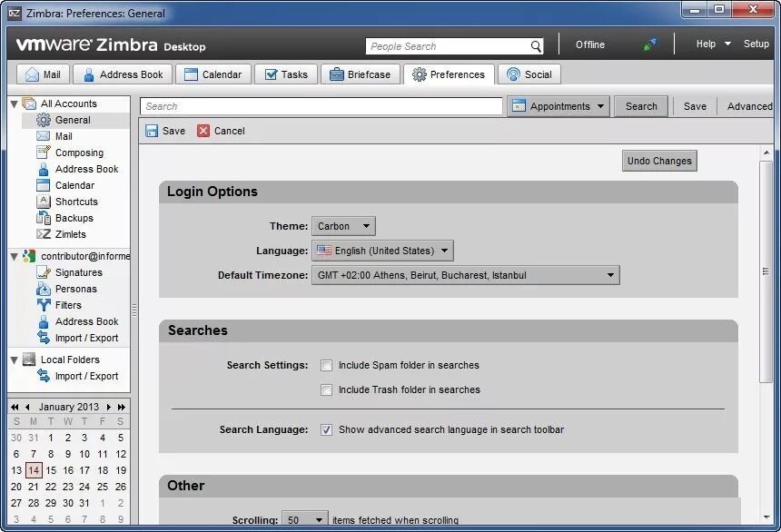Viewport: 781px width, 532px height.
Task: Open Composing preferences in the sidebar
Action: coord(70,153)
